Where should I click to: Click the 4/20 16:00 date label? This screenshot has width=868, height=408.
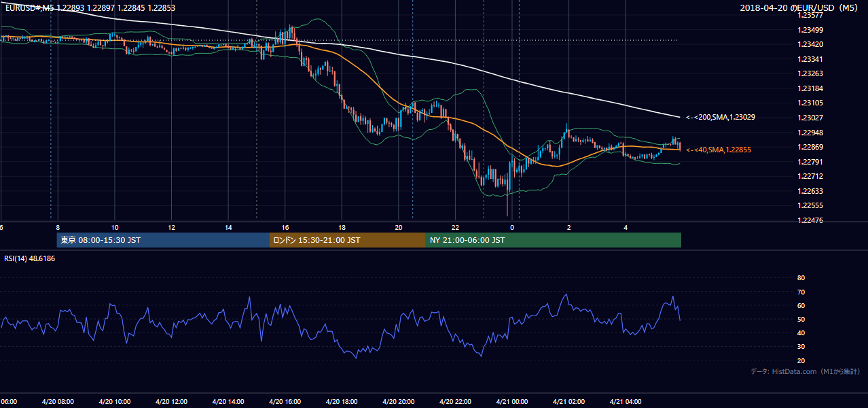(x=285, y=402)
